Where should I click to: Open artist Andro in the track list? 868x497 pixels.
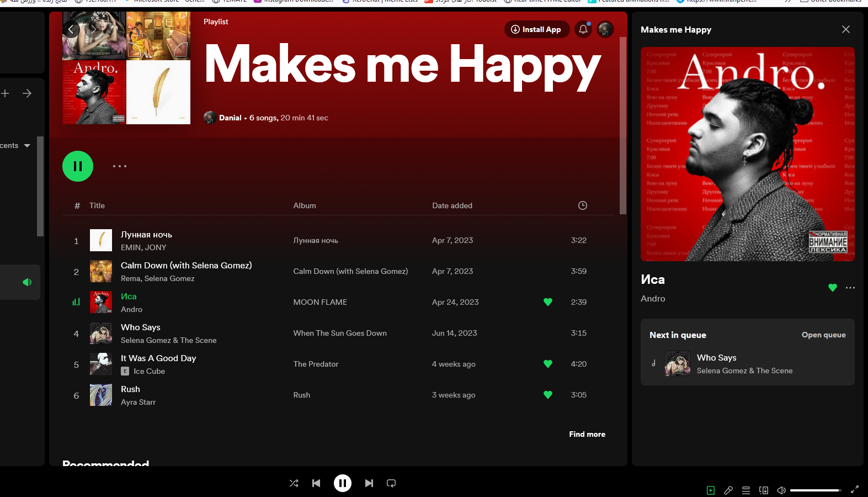pyautogui.click(x=131, y=309)
